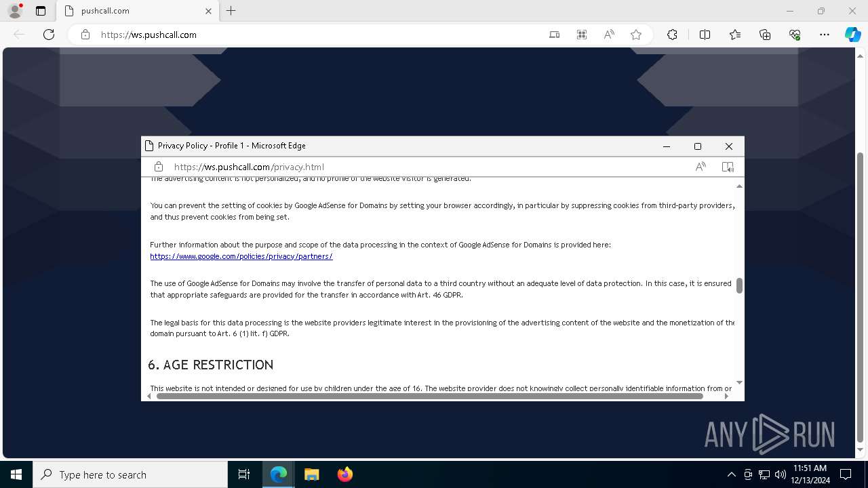Open media cast icon in main address bar
868x488 pixels.
pyautogui.click(x=555, y=35)
